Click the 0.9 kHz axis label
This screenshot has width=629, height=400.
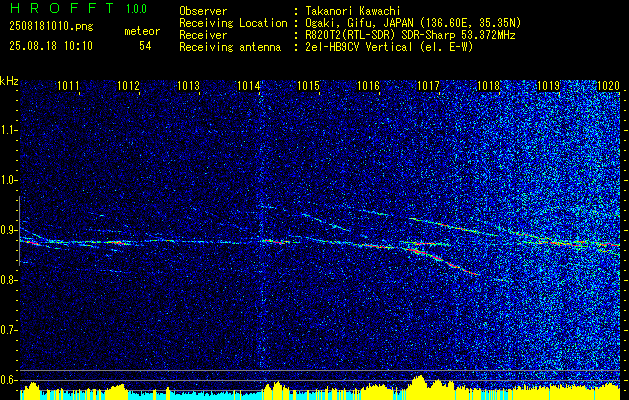pyautogui.click(x=9, y=230)
